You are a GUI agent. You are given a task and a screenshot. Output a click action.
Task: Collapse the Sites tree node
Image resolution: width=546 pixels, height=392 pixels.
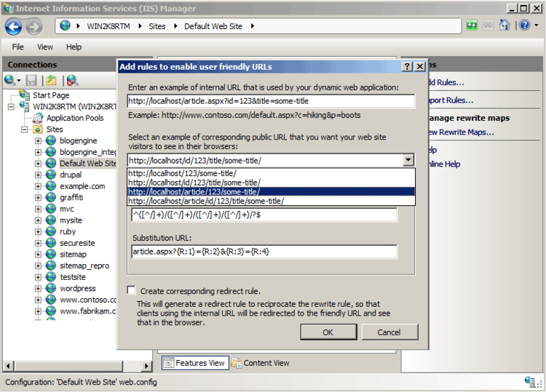tap(25, 129)
